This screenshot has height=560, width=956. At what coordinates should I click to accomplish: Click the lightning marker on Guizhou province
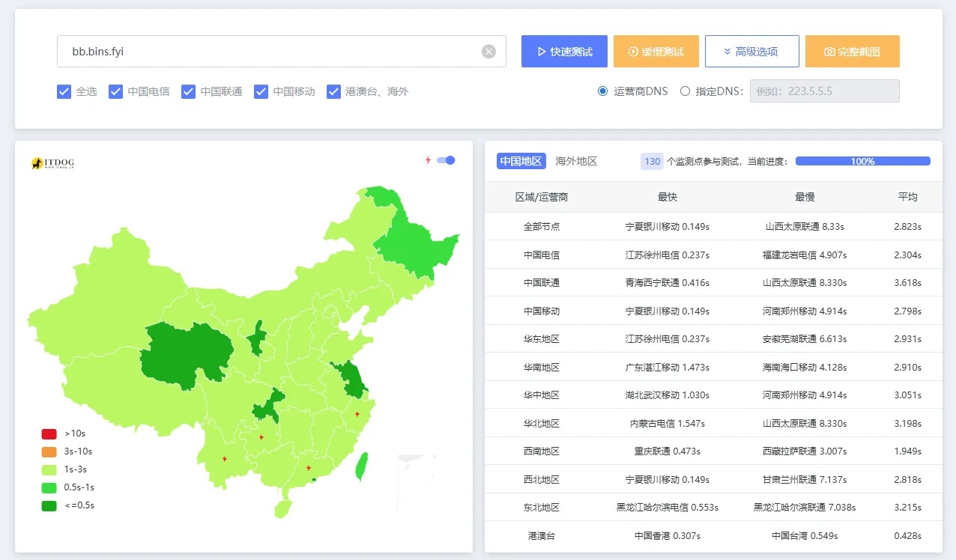click(261, 437)
